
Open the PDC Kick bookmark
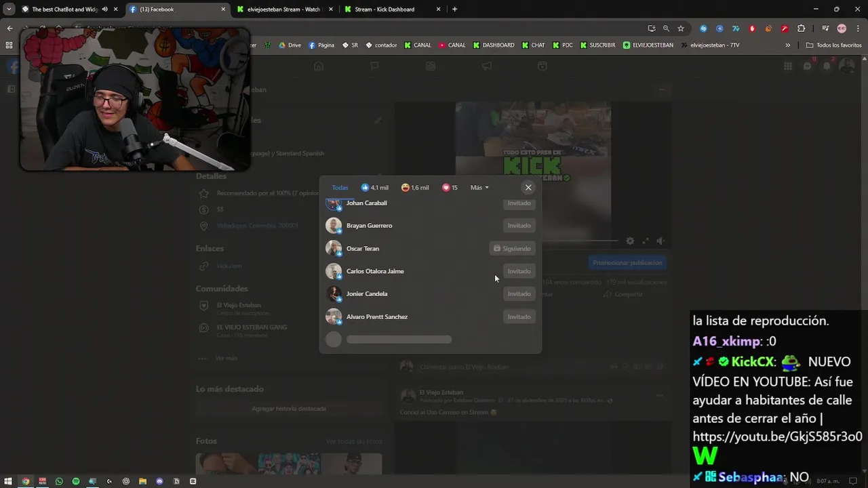point(562,45)
